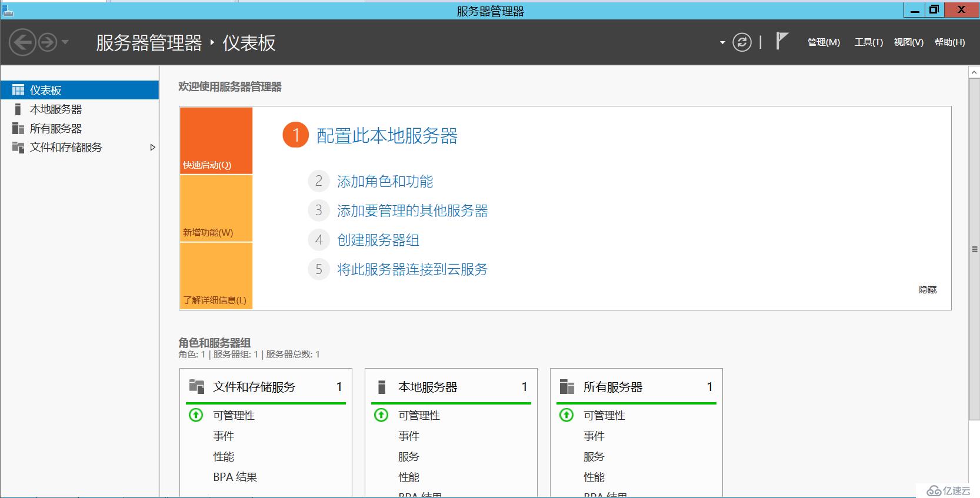This screenshot has height=498, width=980.
Task: Open 性能 in 本地服务器 tile
Action: (x=409, y=477)
